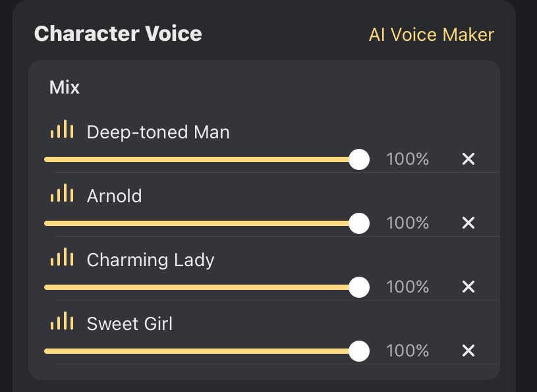The image size is (537, 392).
Task: Click the 100% value for Deep-toned Man
Action: (407, 159)
